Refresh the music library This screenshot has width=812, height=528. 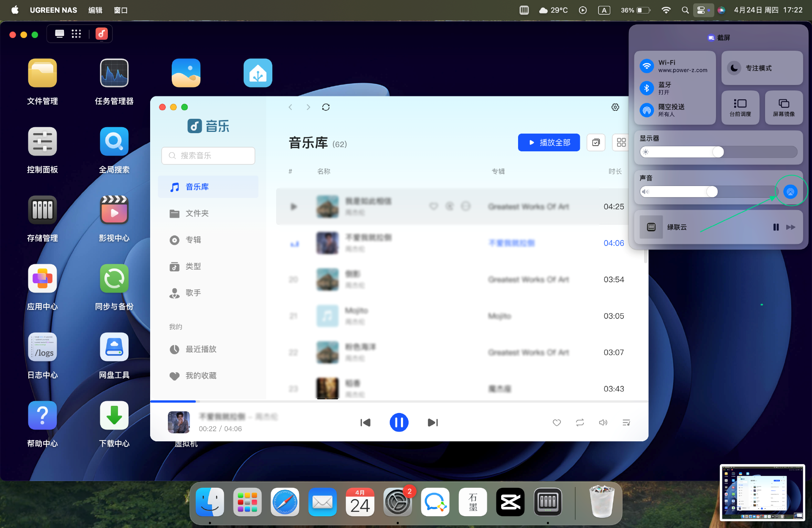(326, 107)
